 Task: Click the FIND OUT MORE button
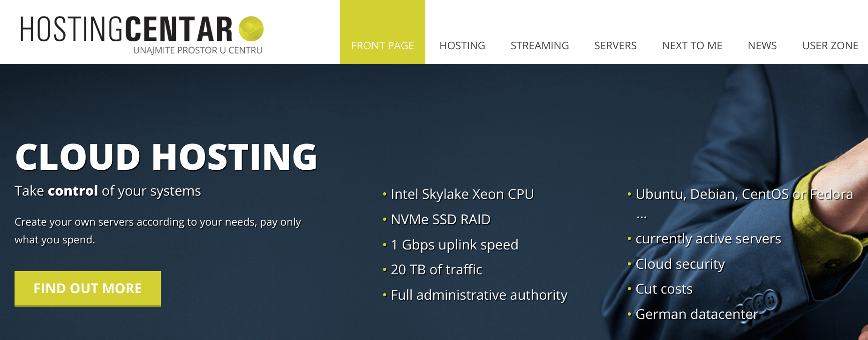pos(88,288)
